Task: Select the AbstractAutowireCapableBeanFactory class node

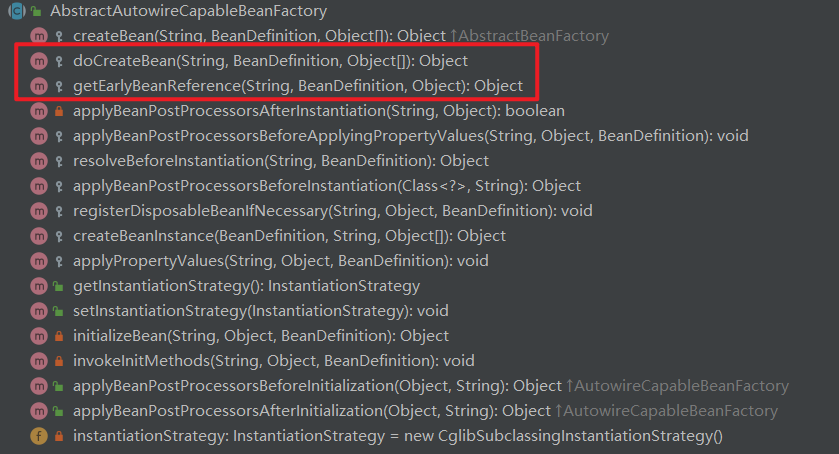Action: [188, 11]
